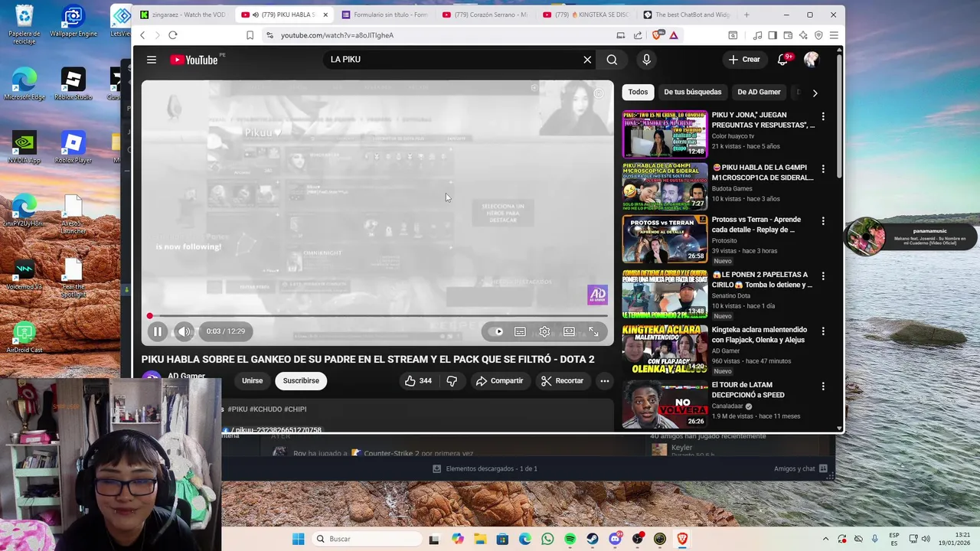
Task: Open the Protoss vs Terran thumbnail
Action: tap(665, 239)
